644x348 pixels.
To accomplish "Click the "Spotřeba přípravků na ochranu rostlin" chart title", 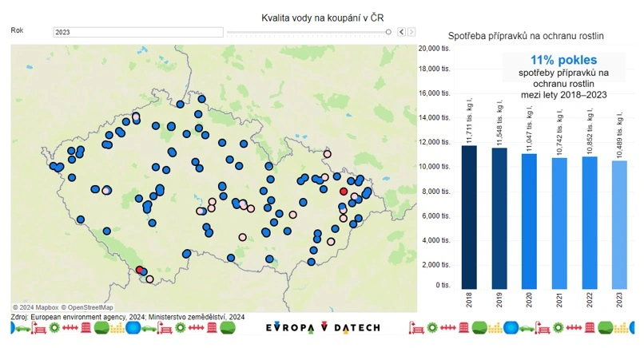I will pyautogui.click(x=526, y=36).
